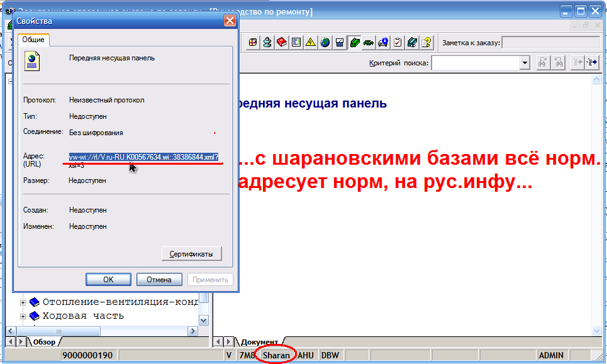Switch to the 'Обзор' tab

point(43,342)
